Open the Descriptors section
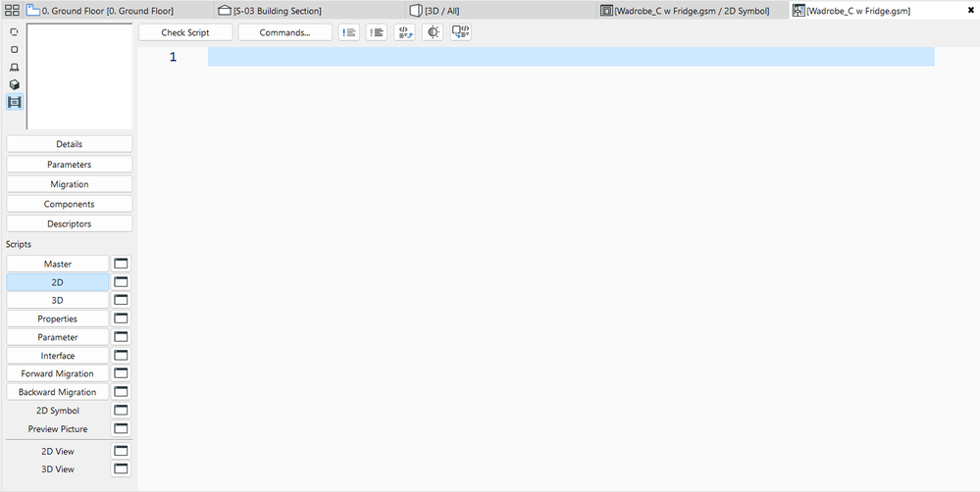The image size is (980, 492). [x=70, y=223]
